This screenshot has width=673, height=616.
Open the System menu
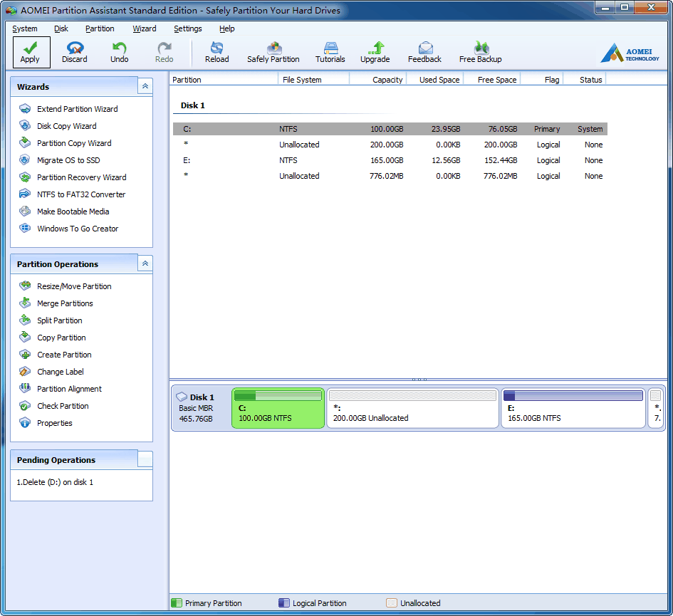coord(25,28)
